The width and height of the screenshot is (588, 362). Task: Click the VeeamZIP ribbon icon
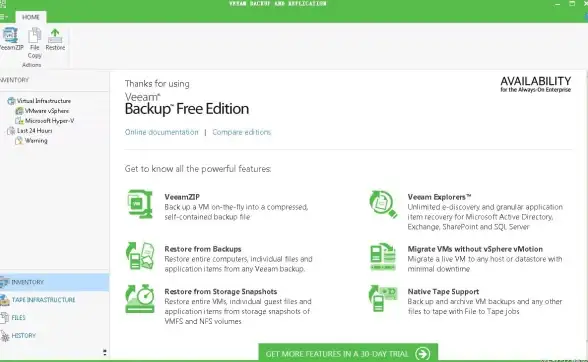click(x=10, y=36)
